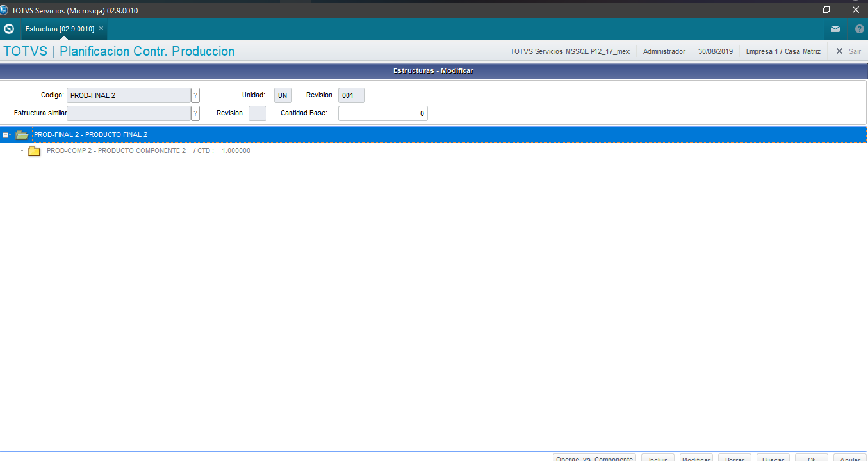The height and width of the screenshot is (461, 868).
Task: Click the Anular button
Action: point(850,457)
